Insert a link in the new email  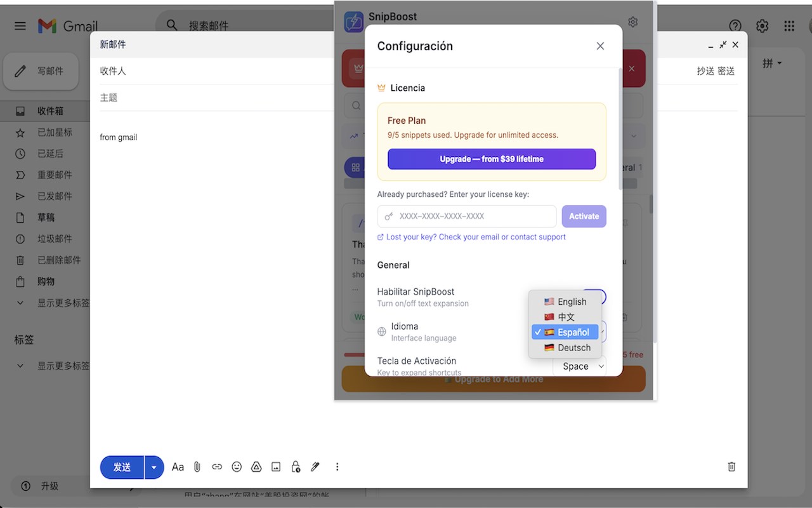pyautogui.click(x=217, y=467)
